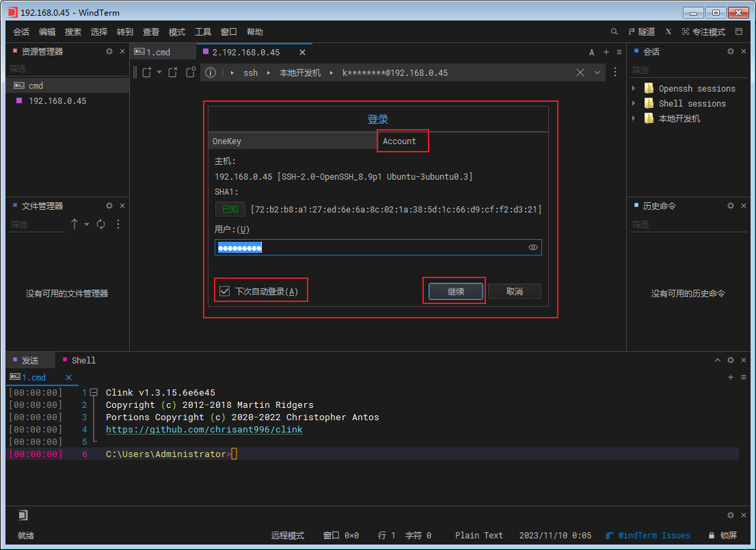Open the clink GitHub link

(204, 430)
